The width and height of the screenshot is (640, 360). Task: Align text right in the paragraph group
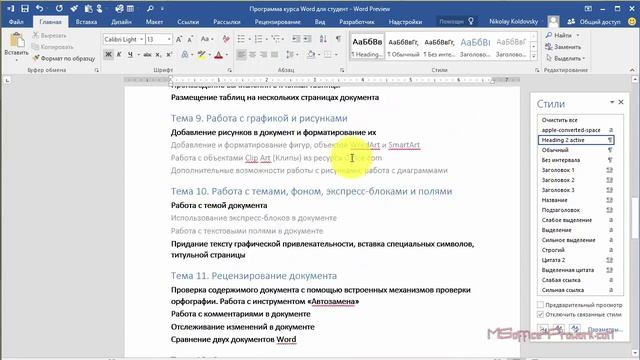pyautogui.click(x=264, y=54)
